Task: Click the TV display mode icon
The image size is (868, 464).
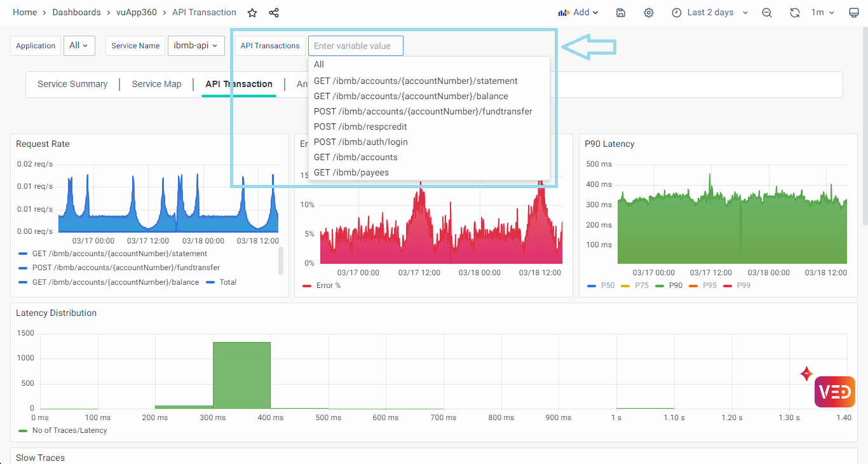Action: point(853,13)
